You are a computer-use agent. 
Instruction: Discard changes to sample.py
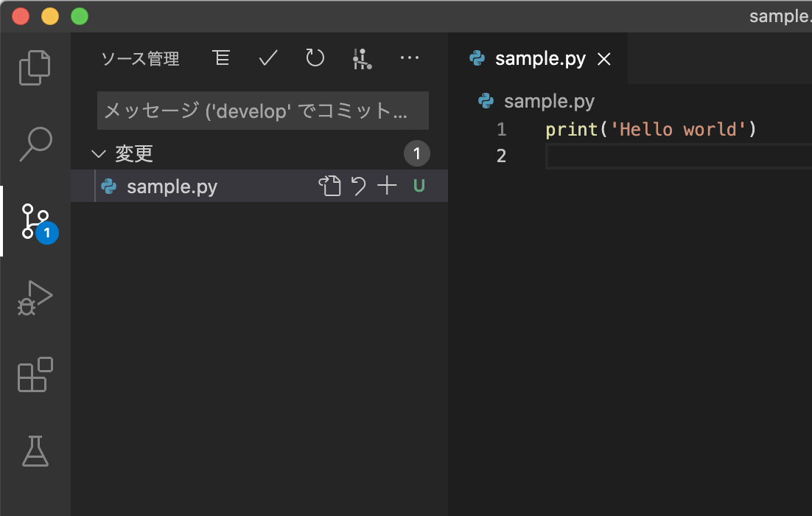coord(359,186)
